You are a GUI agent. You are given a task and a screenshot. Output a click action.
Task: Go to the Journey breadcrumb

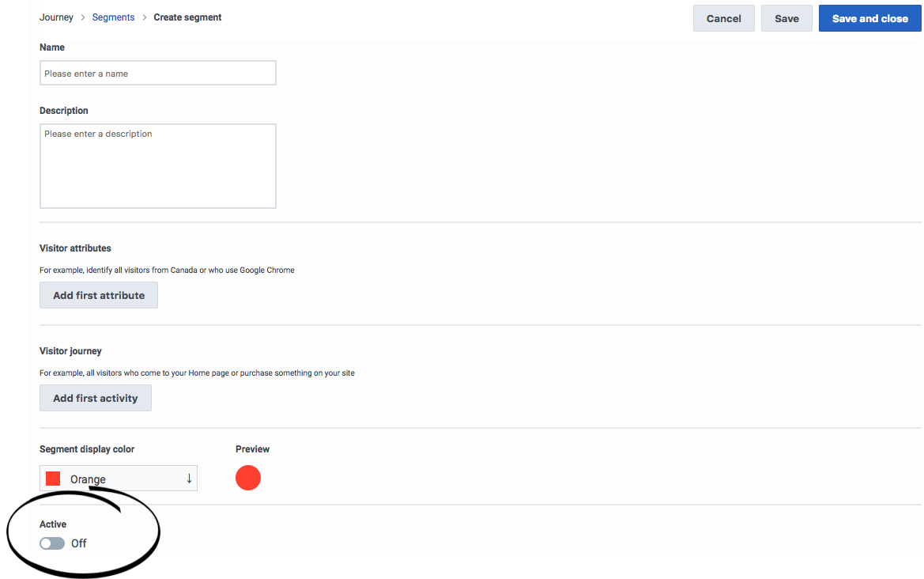click(56, 17)
